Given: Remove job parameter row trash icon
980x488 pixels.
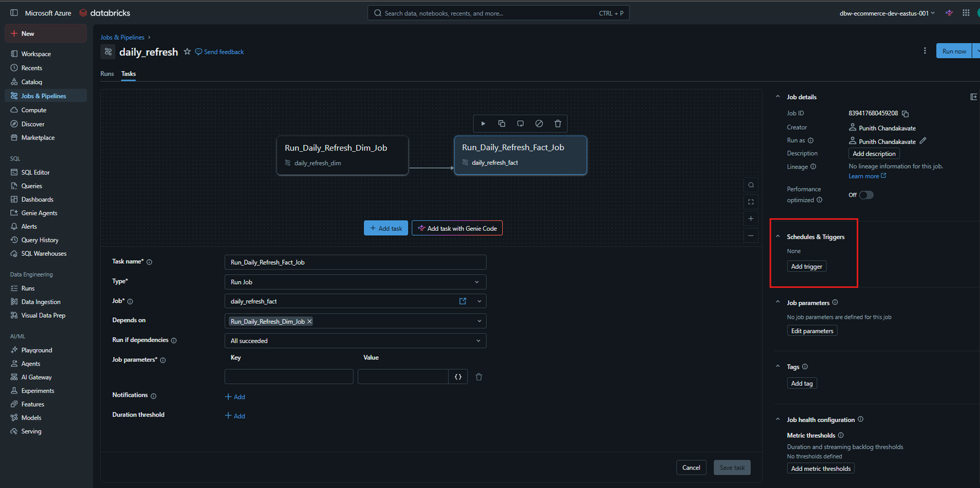Looking at the screenshot, I should click(x=479, y=377).
